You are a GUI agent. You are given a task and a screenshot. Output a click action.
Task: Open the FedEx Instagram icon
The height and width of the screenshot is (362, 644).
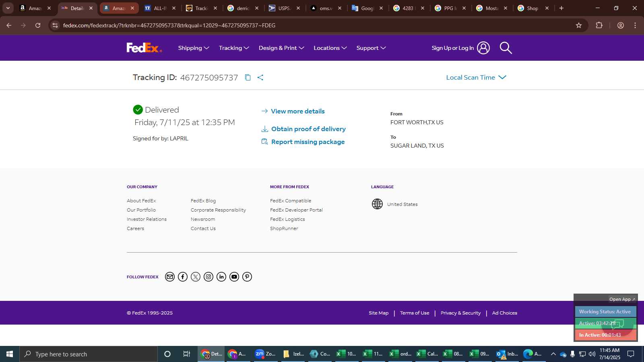(x=208, y=277)
